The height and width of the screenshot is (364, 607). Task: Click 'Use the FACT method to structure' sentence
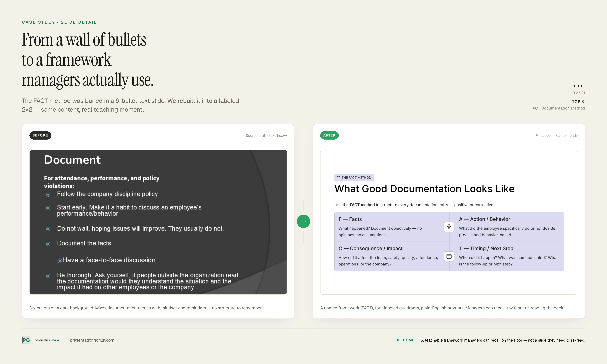pos(414,205)
